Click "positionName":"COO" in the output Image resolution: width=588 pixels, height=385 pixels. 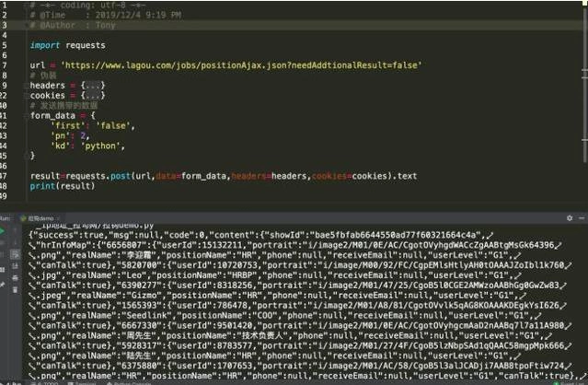(225, 316)
